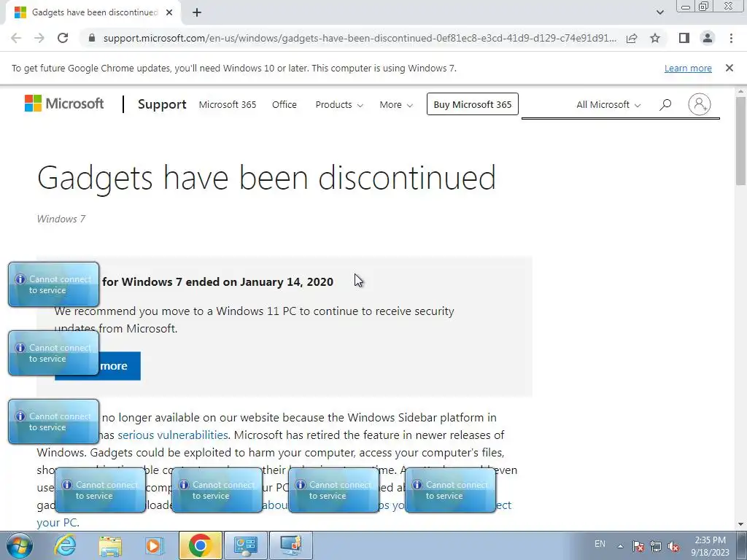The height and width of the screenshot is (560, 747).
Task: Click the share page icon in address bar
Action: coord(632,38)
